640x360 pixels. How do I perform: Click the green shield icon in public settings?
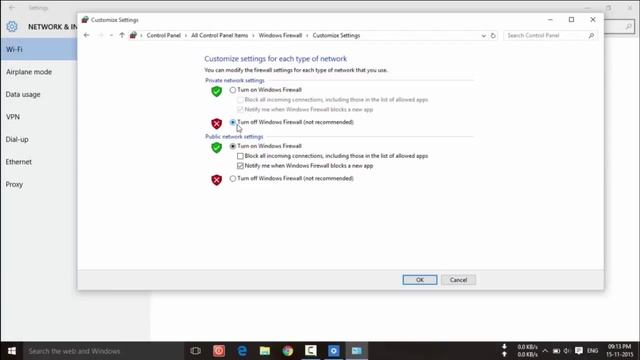[216, 147]
